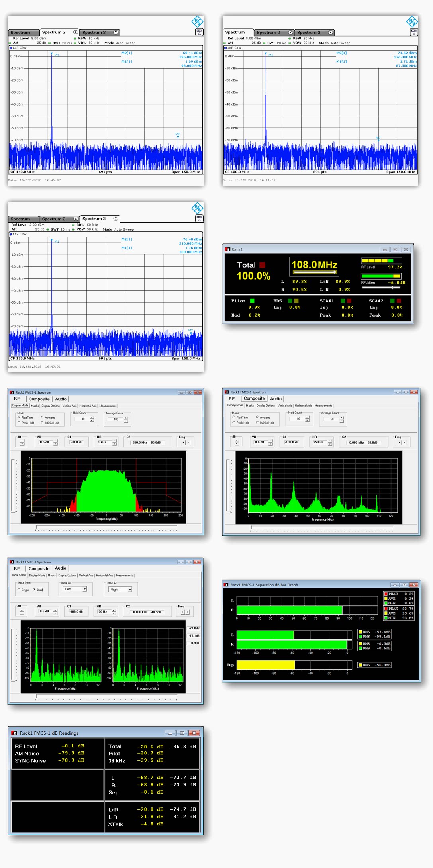Screen dimensions: 433x868
Task: Click HR stepper showing 250 Hz
Action: 330,442
